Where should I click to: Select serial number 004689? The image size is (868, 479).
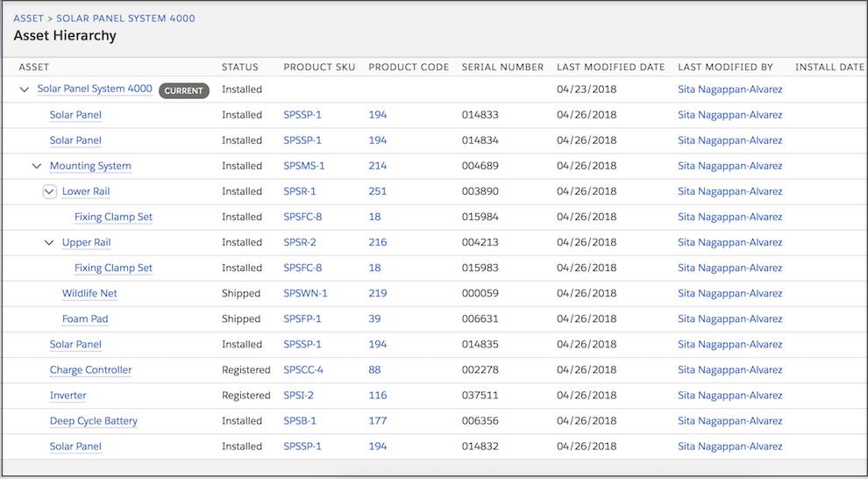[480, 166]
